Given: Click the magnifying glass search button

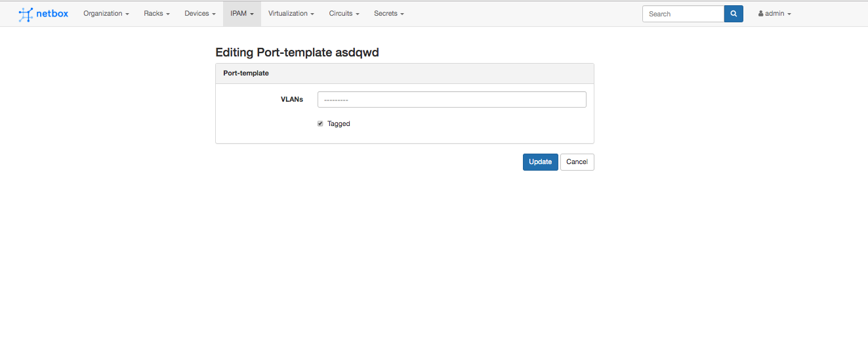Looking at the screenshot, I should click(x=734, y=14).
